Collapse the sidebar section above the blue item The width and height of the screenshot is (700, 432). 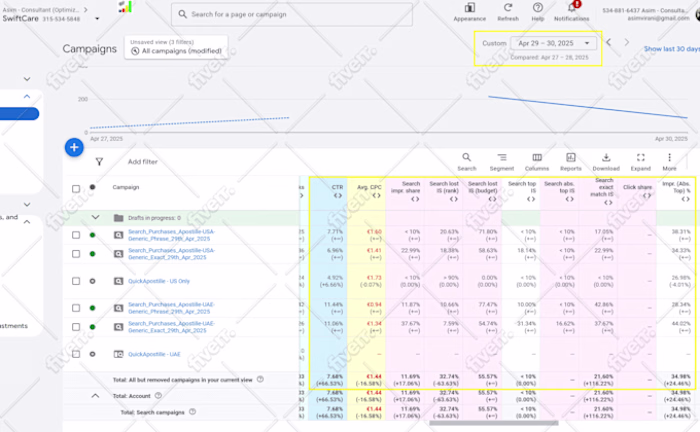pos(27,96)
